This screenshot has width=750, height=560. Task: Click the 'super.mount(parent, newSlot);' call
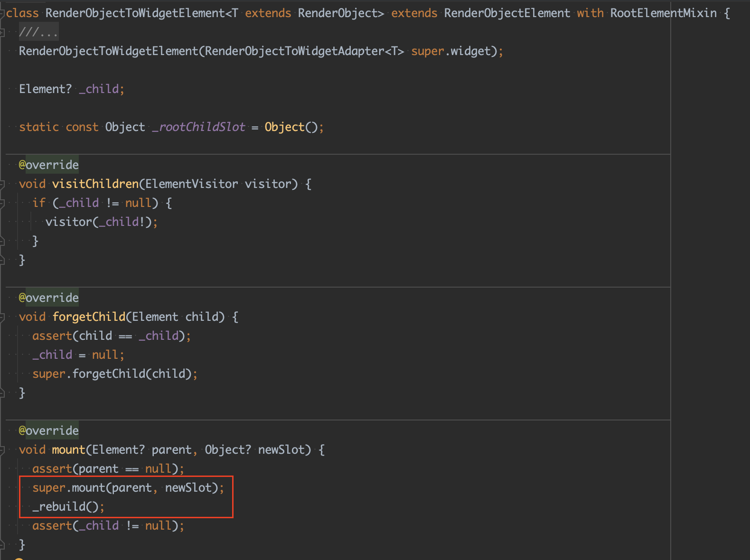128,487
